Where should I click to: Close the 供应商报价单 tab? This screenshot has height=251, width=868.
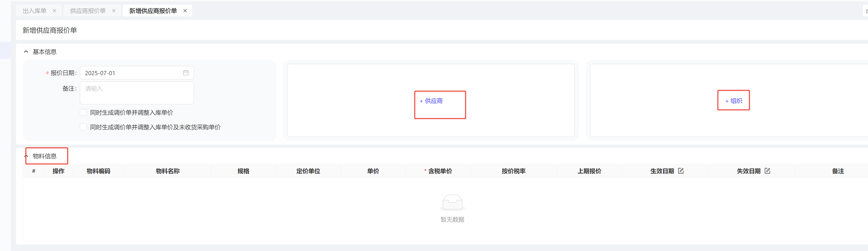pyautogui.click(x=114, y=11)
